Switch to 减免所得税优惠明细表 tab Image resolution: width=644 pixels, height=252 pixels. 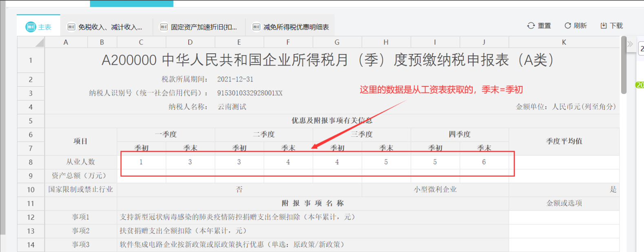pyautogui.click(x=296, y=27)
